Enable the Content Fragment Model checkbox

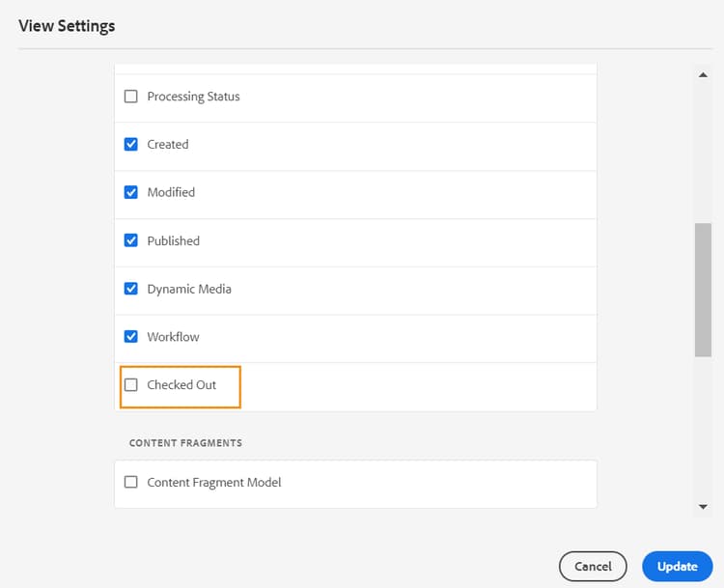[131, 482]
